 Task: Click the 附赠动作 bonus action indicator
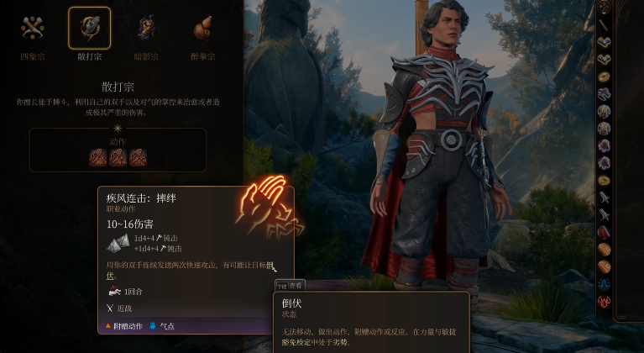pos(123,326)
